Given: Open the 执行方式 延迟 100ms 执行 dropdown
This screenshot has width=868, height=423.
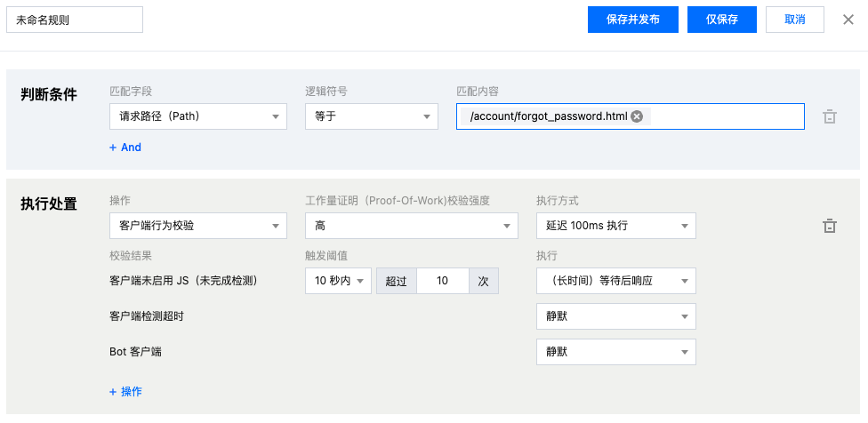Looking at the screenshot, I should [x=615, y=226].
